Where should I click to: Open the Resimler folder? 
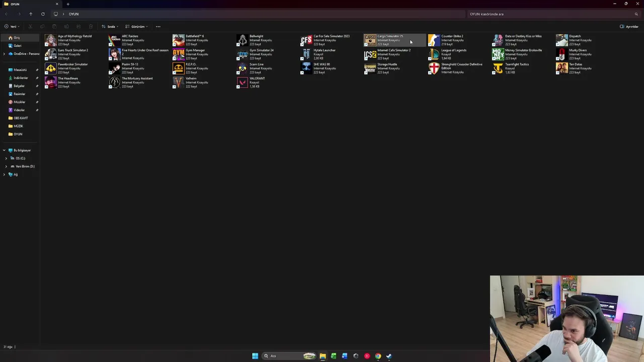point(20,94)
